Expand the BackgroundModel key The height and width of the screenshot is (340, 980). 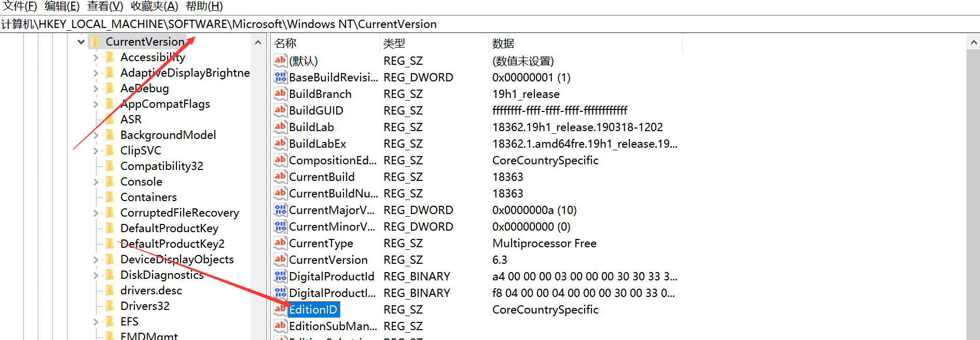(x=95, y=135)
